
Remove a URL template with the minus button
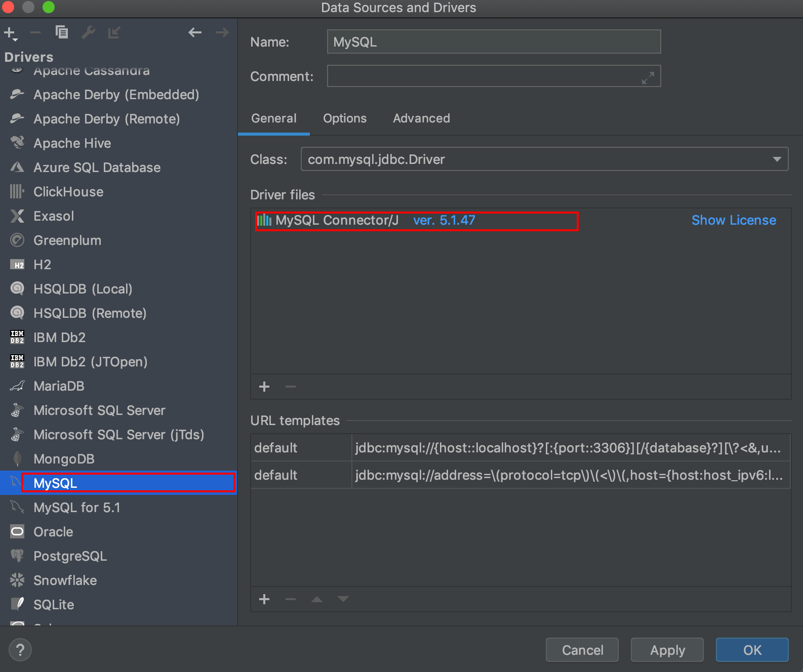click(x=291, y=599)
